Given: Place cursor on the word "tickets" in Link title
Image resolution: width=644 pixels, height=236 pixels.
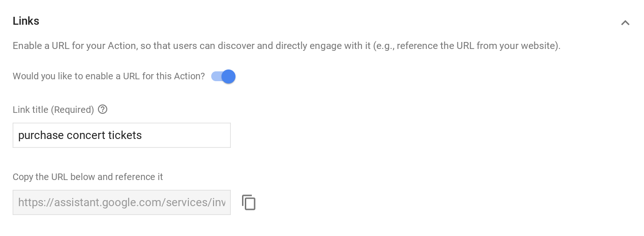Looking at the screenshot, I should pyautogui.click(x=125, y=135).
